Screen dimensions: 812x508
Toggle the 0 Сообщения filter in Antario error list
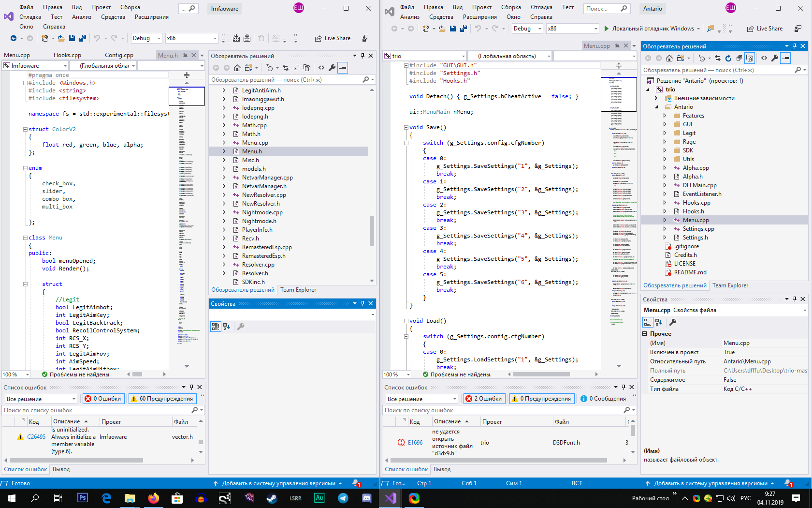pos(603,399)
